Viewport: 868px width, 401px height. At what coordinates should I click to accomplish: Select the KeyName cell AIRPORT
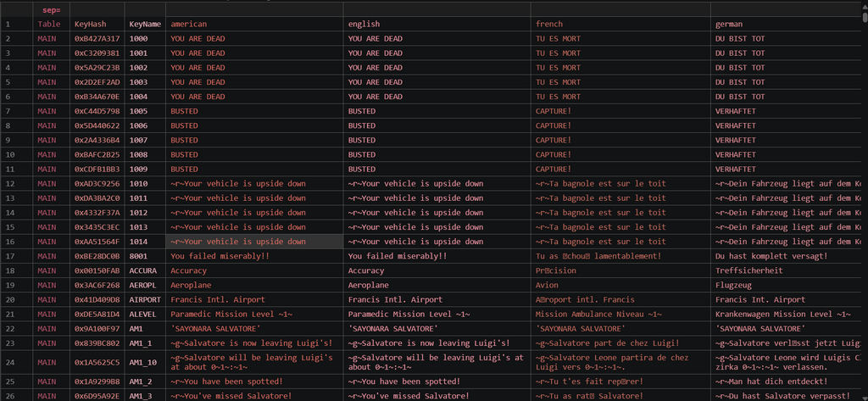(145, 299)
